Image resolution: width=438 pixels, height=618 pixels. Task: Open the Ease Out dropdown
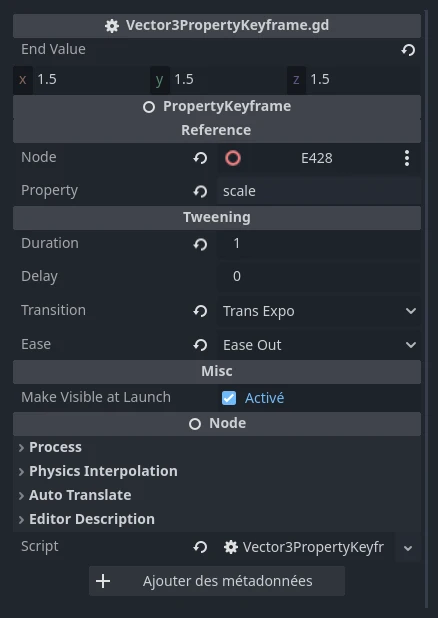point(319,345)
